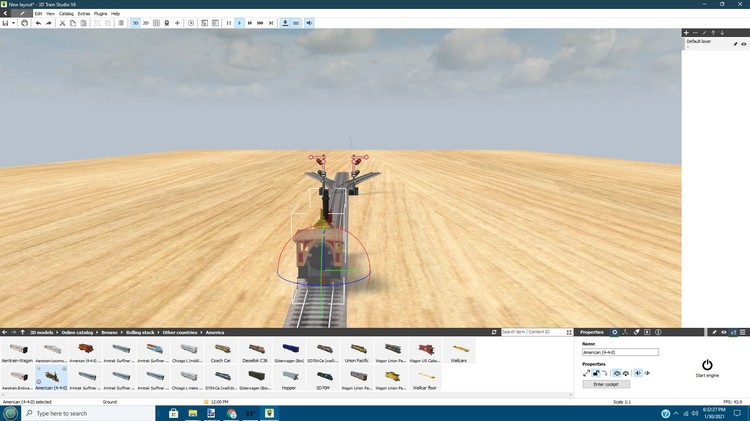Toggle the sound speaker button in toolbar

pyautogui.click(x=309, y=23)
